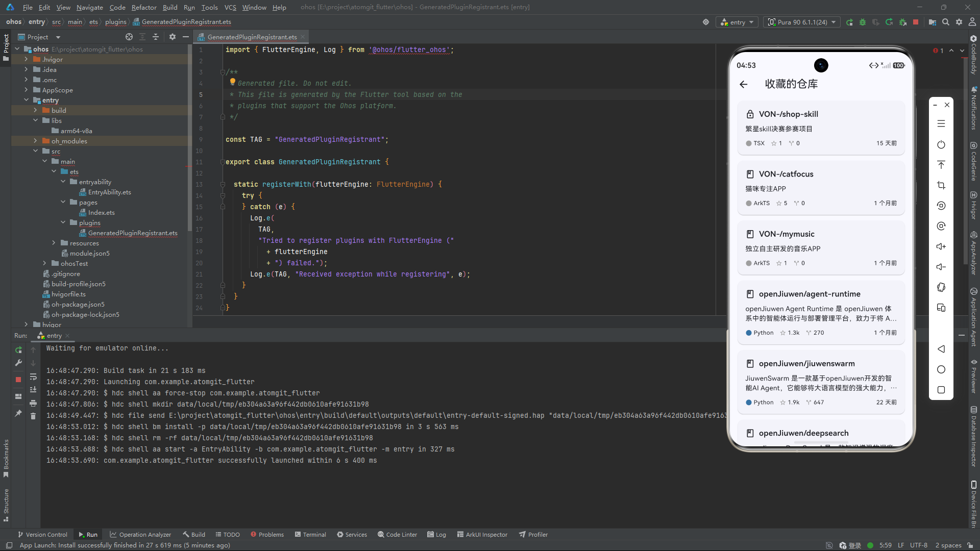The width and height of the screenshot is (980, 551).
Task: Click editor error indicator showing 1
Action: coord(938,51)
